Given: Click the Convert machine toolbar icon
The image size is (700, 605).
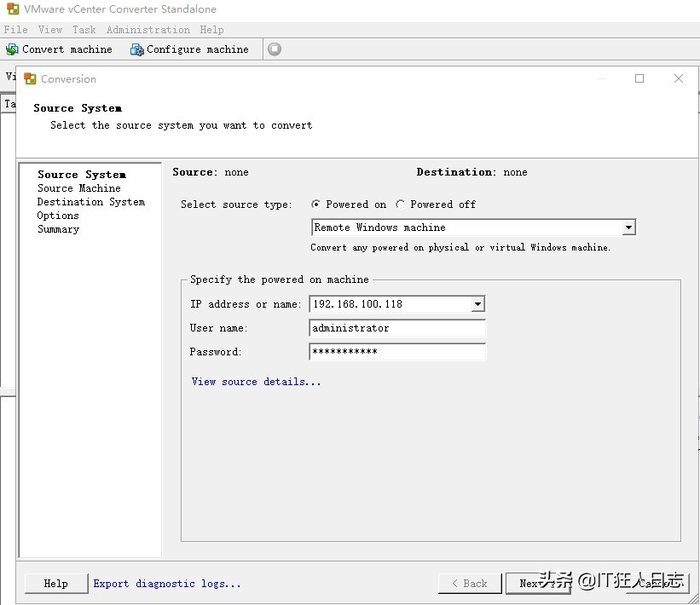Looking at the screenshot, I should [12, 49].
